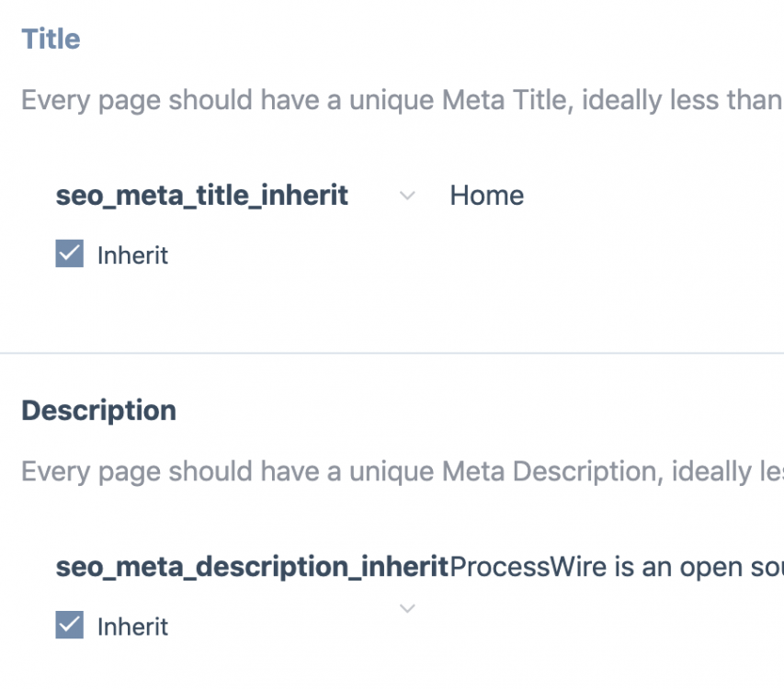Click the seo_meta_title_inherit field label
784x689 pixels.
tap(202, 196)
